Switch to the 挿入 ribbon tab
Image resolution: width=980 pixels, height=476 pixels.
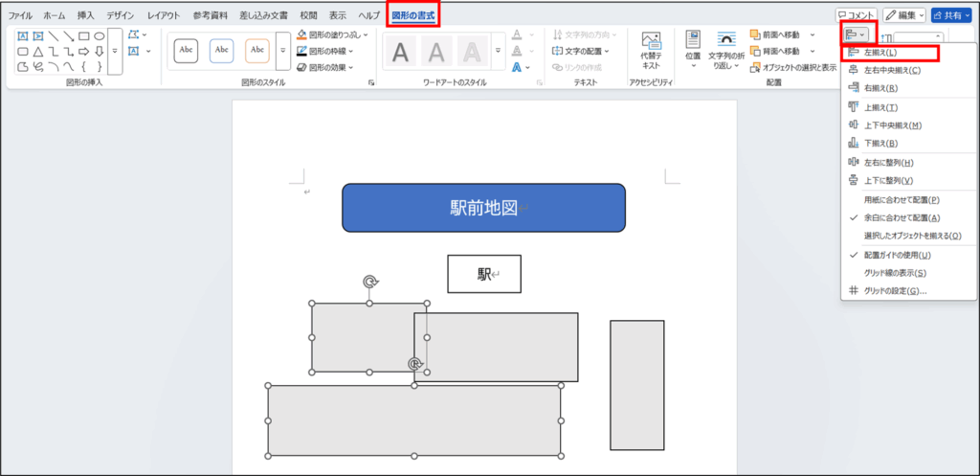coord(86,16)
